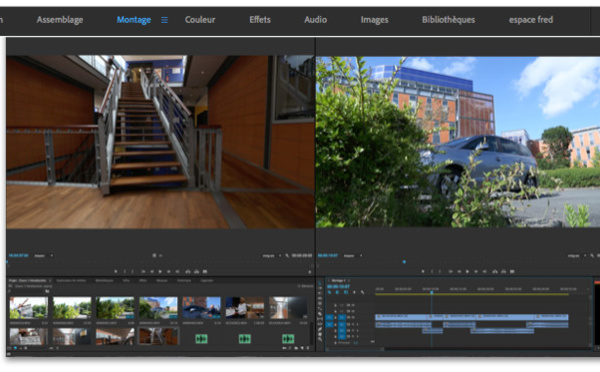This screenshot has width=600, height=372.
Task: Toggle V1 track targeting in the timeline
Action: (342, 318)
